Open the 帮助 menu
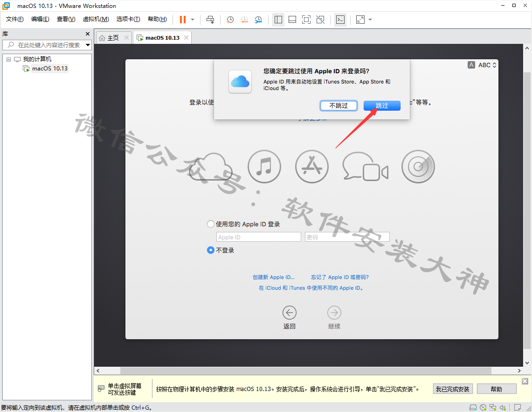Viewport: 532px width, 412px height. point(157,19)
